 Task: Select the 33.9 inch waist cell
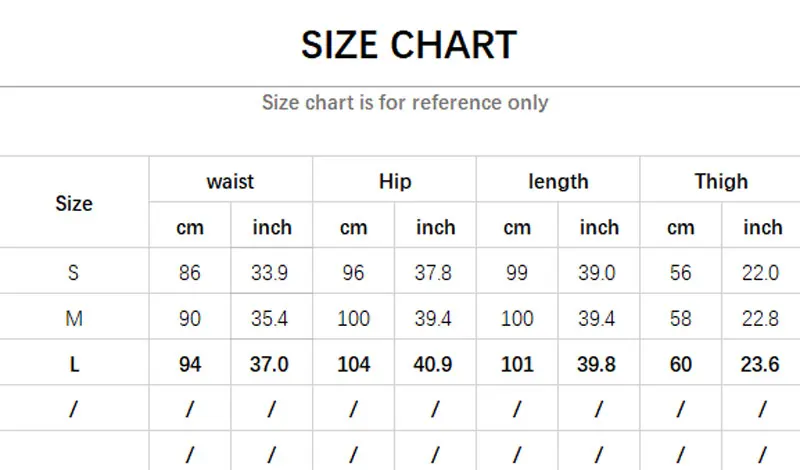click(x=271, y=272)
